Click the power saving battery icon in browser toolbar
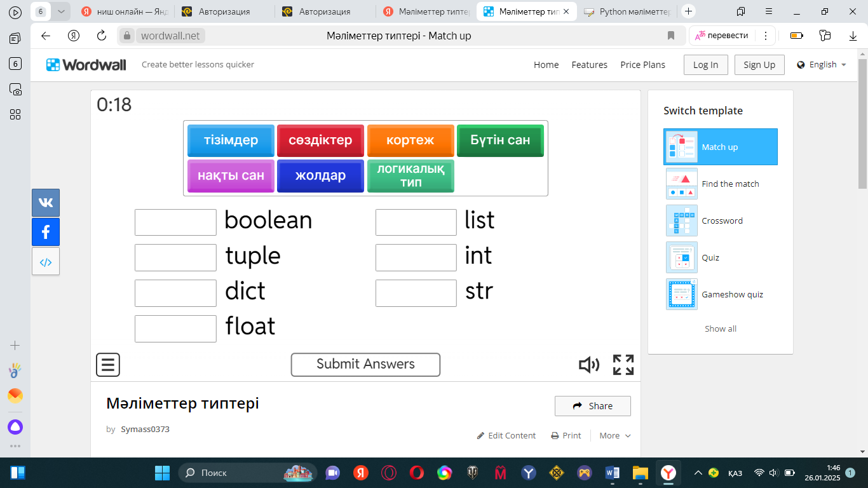868x488 pixels. (x=797, y=36)
